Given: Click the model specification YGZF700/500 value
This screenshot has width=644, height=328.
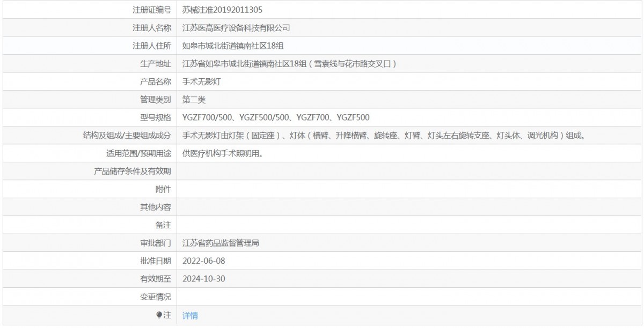Looking at the screenshot, I should (x=276, y=117).
